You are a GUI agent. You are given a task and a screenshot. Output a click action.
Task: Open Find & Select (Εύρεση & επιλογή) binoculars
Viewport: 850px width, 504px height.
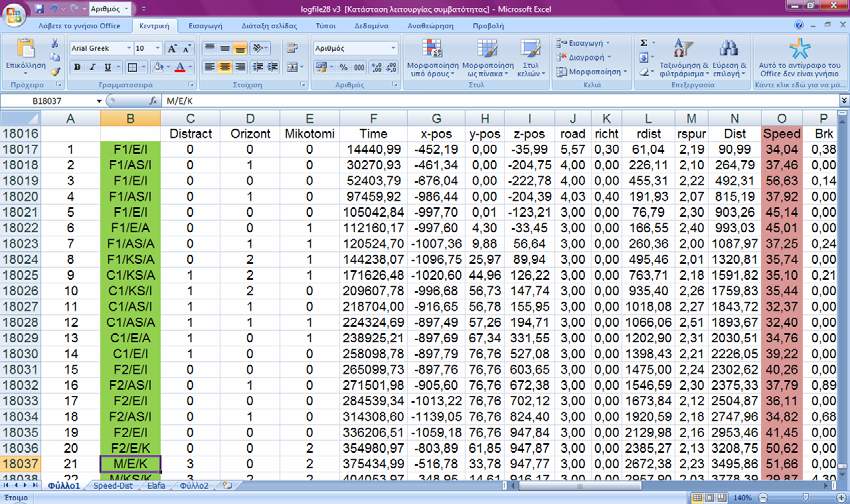pos(729,57)
